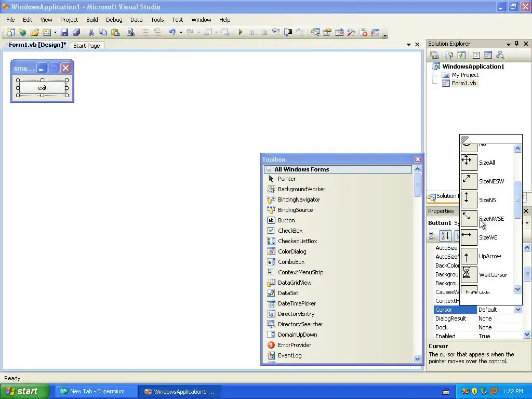Switch Properties to Categorized view
The image size is (532, 399).
click(433, 235)
